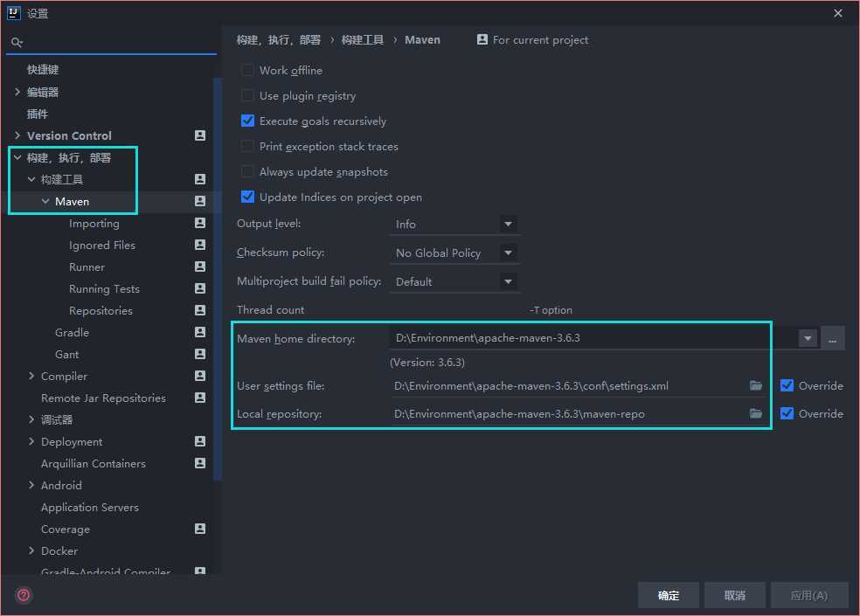This screenshot has width=860, height=616.
Task: Click the search magnifier icon
Action: 17,41
